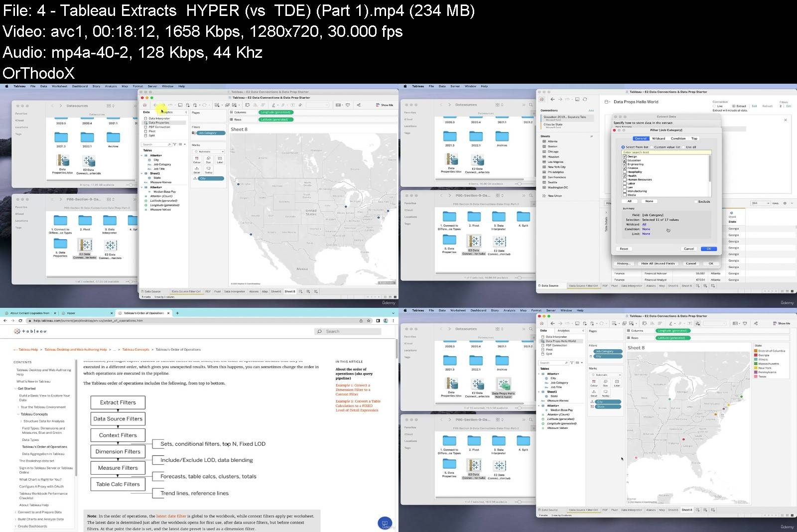
Task: Click the blue OK button in Filter dialog
Action: tap(709, 249)
